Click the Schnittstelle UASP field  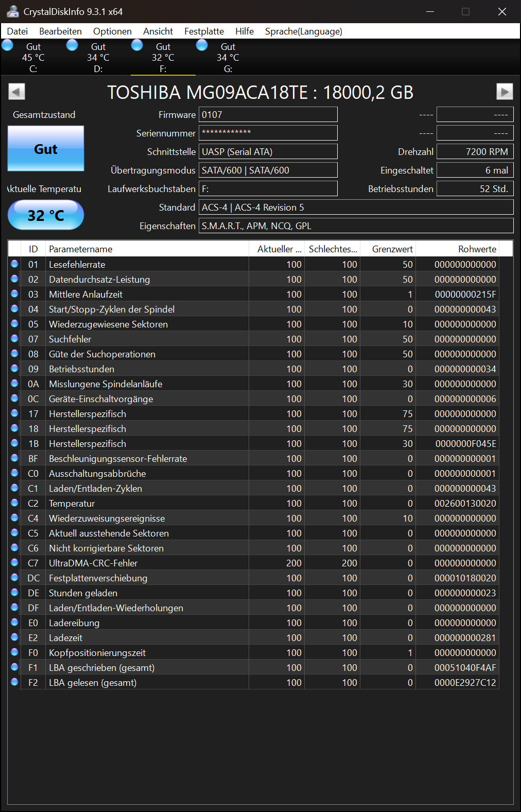268,151
